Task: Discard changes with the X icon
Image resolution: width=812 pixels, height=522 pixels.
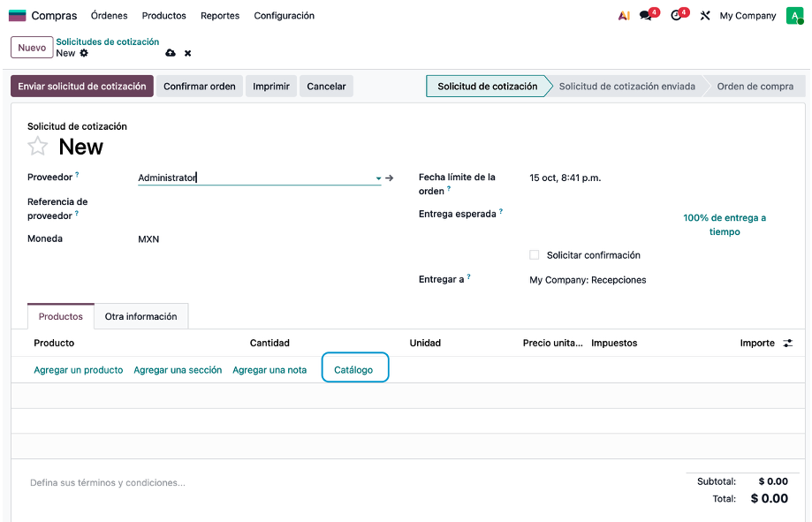Action: point(187,54)
